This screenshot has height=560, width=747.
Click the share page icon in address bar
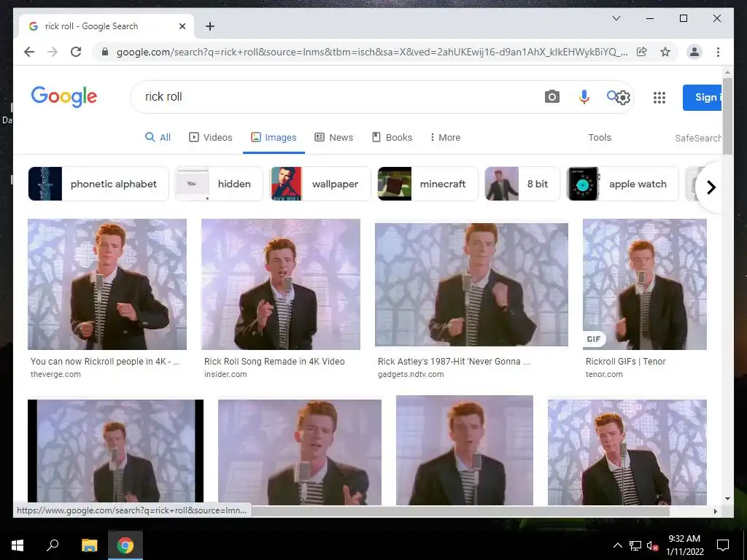point(642,52)
